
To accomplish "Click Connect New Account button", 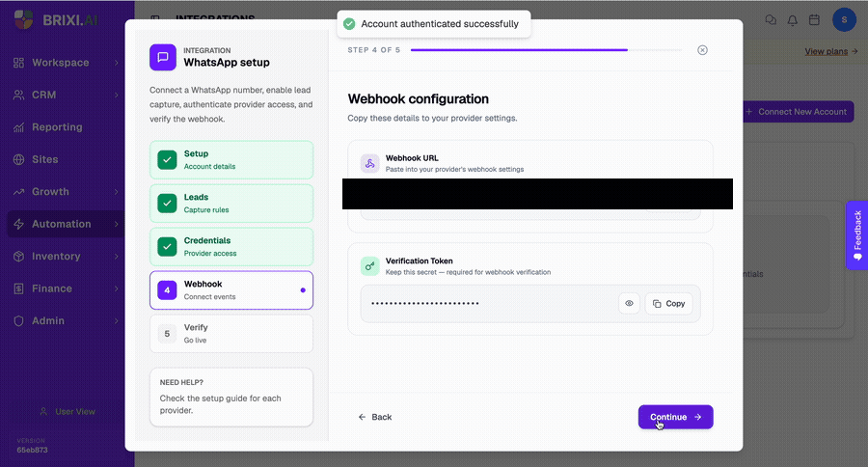I will [798, 112].
